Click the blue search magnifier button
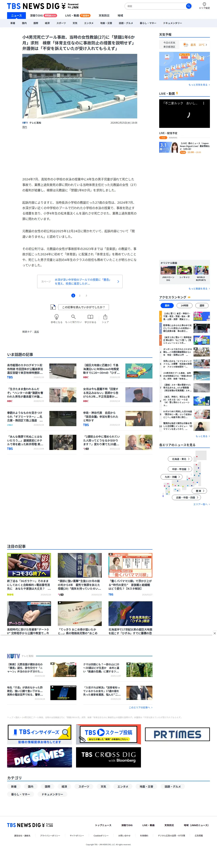Screen dimensions: 217x868 [188, 6]
